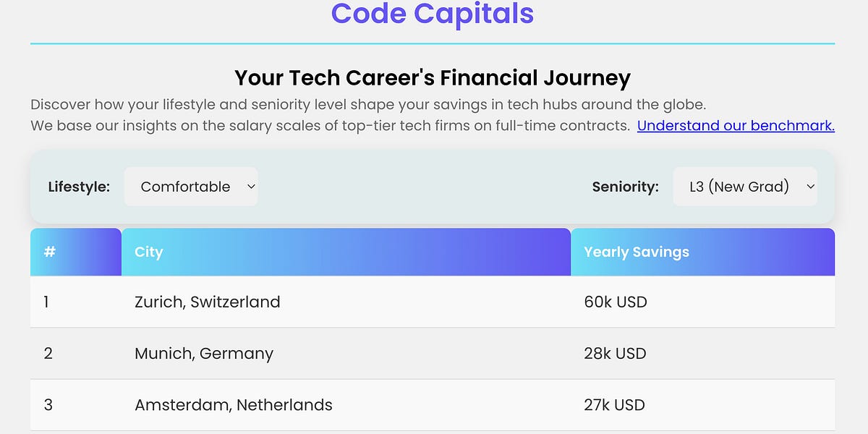Image resolution: width=868 pixels, height=434 pixels.
Task: Click the Lifestyle label
Action: pos(79,186)
